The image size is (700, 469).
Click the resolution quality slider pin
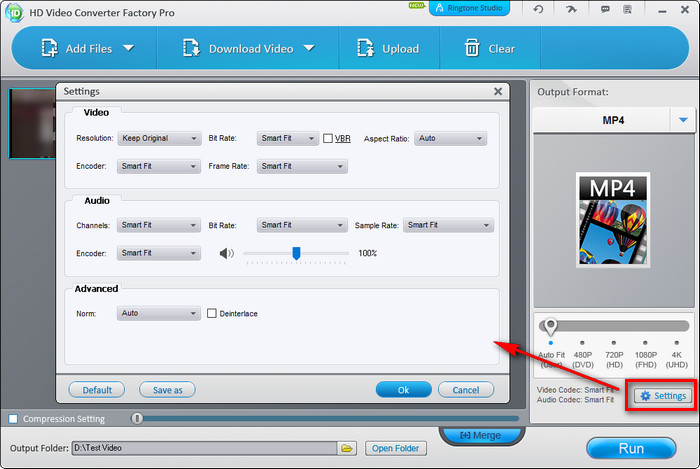click(x=550, y=327)
